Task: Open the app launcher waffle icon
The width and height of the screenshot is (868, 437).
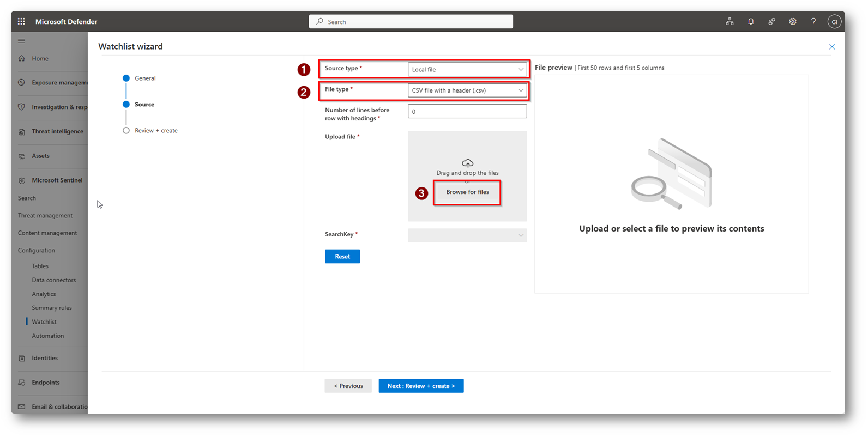Action: click(21, 22)
